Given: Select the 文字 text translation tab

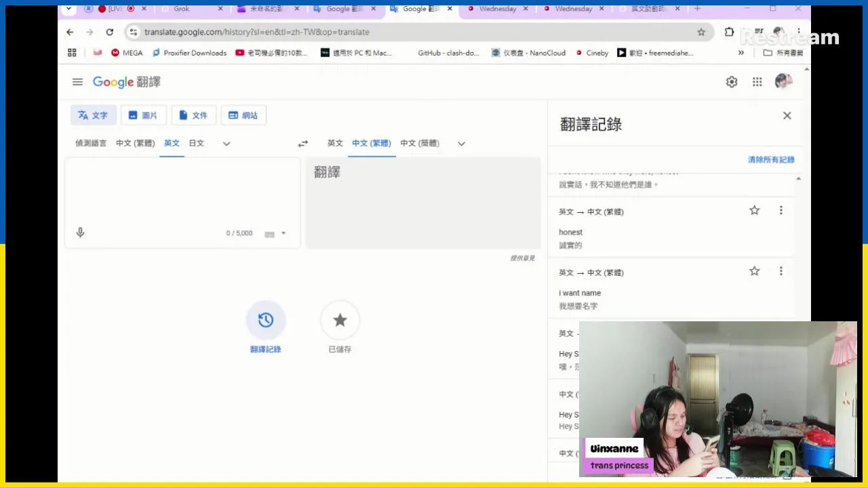Looking at the screenshot, I should click(94, 115).
